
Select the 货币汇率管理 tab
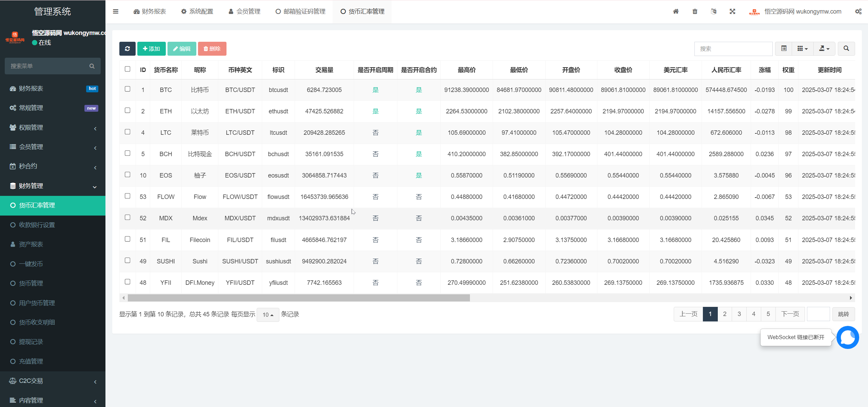point(362,12)
